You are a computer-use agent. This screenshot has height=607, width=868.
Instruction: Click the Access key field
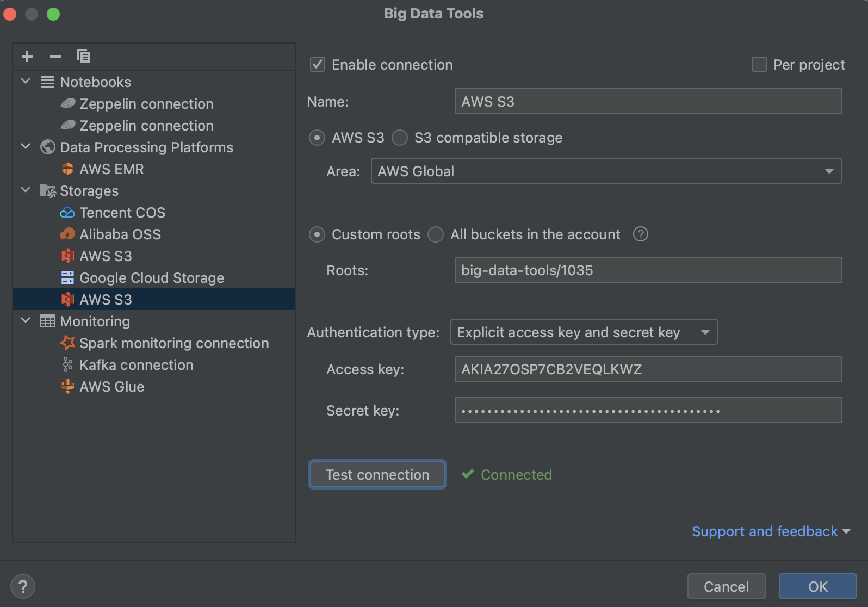click(648, 369)
